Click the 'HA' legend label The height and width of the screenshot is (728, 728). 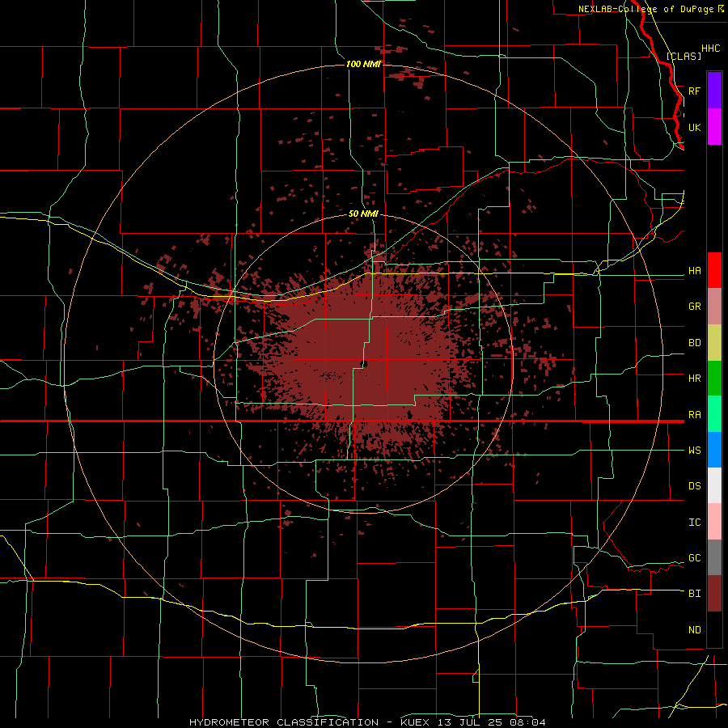pyautogui.click(x=694, y=270)
